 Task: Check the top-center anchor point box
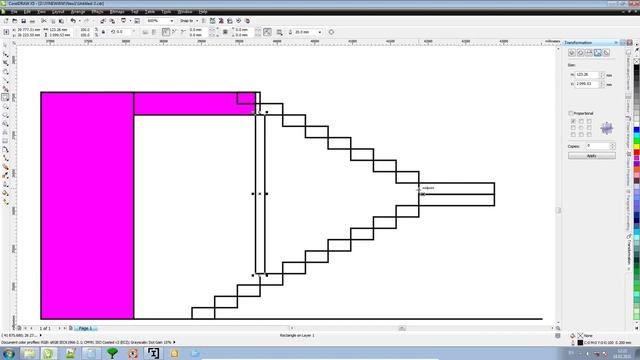pos(581,121)
